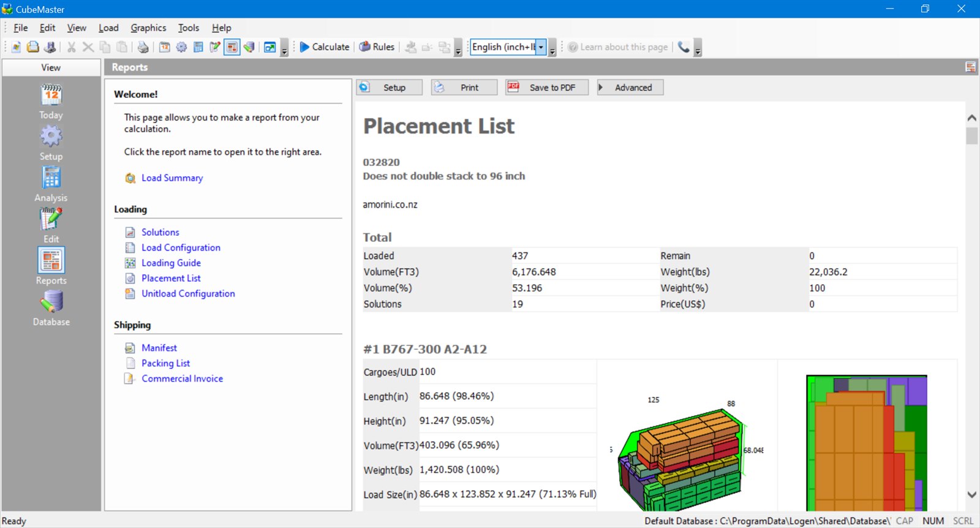Expand toolbar overflow after the phone icon
Viewport: 980px width, 528px height.
click(698, 48)
